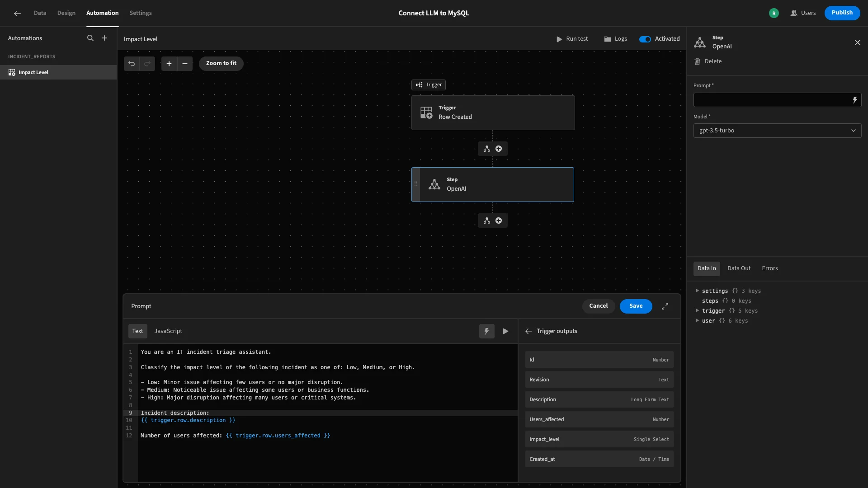Run test of the automation
The image size is (868, 488).
572,39
